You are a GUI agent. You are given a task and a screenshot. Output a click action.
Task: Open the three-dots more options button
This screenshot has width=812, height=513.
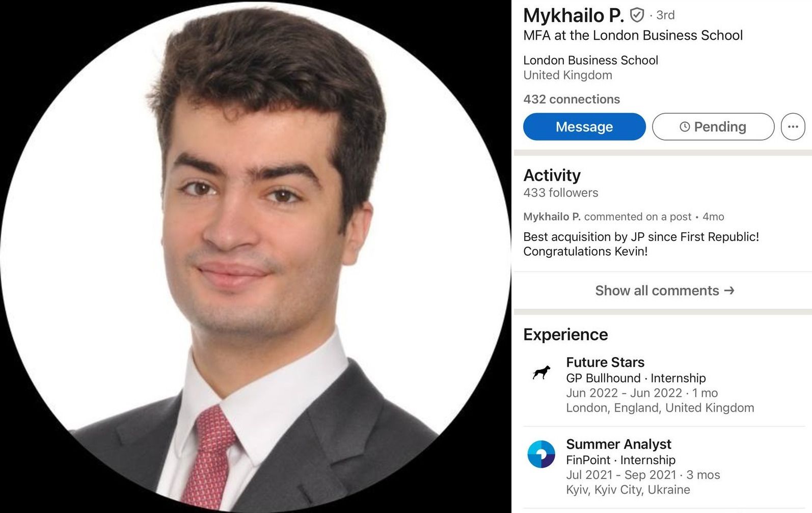pyautogui.click(x=793, y=126)
